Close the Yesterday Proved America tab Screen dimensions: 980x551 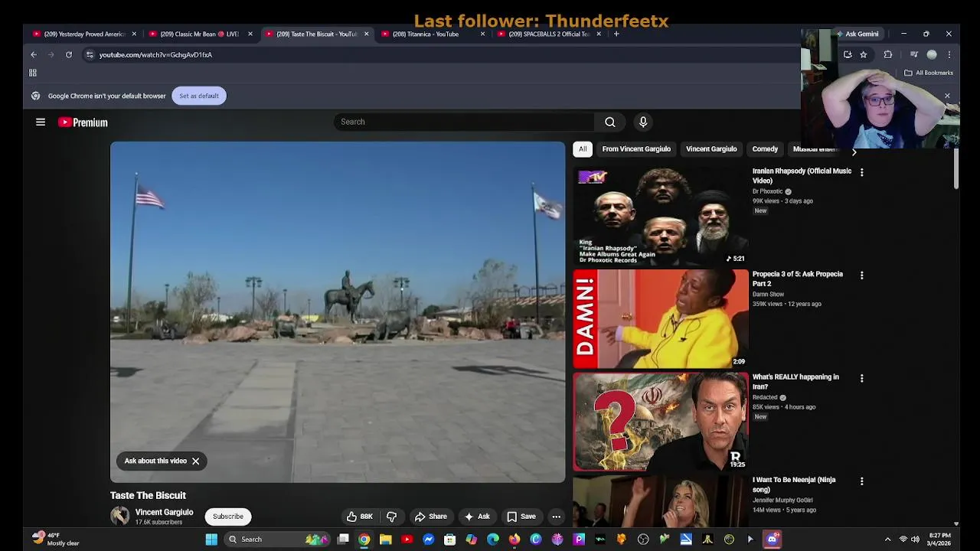134,34
